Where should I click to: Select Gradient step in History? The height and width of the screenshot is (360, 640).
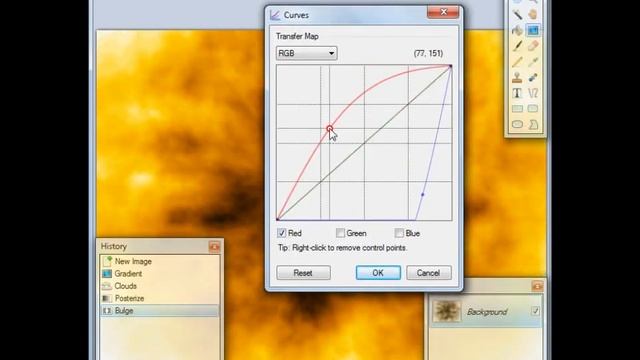(x=159, y=273)
